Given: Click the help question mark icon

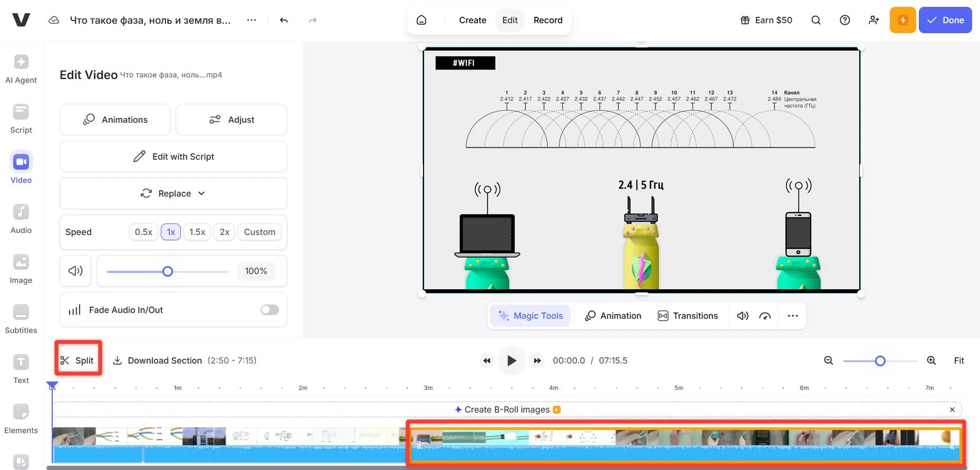Looking at the screenshot, I should (x=844, y=20).
